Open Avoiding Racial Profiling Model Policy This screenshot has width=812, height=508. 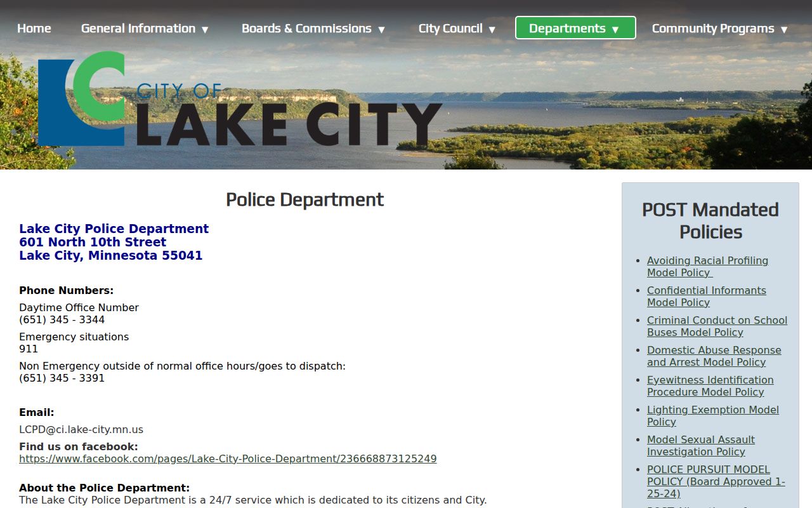pyautogui.click(x=707, y=267)
